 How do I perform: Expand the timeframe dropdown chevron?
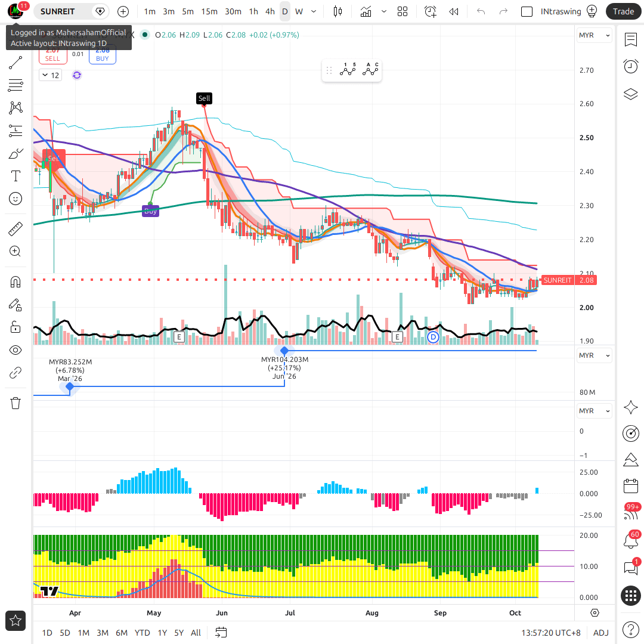click(314, 11)
